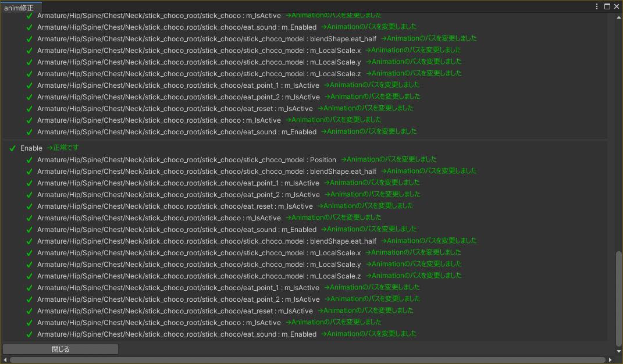The height and width of the screenshot is (364, 623).
Task: Click the horizontal scrollbar left arrow
Action: point(5,359)
